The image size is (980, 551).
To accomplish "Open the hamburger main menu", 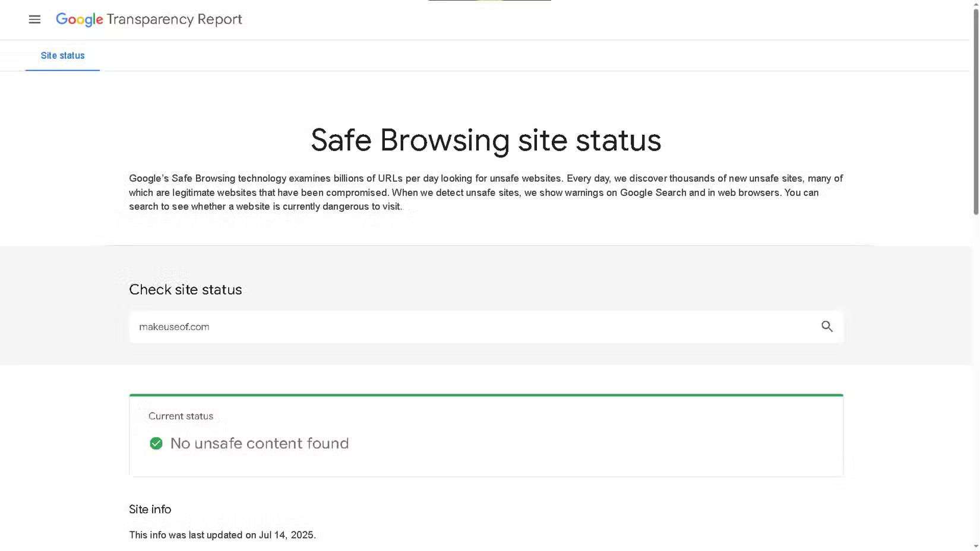I will (x=34, y=20).
